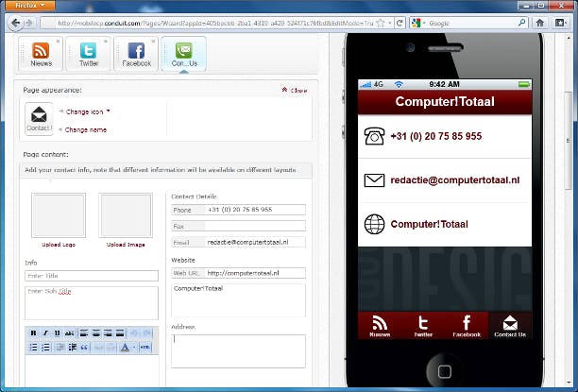Click the browser Home icon
Viewport: 578px width, 392px height.
click(x=540, y=23)
